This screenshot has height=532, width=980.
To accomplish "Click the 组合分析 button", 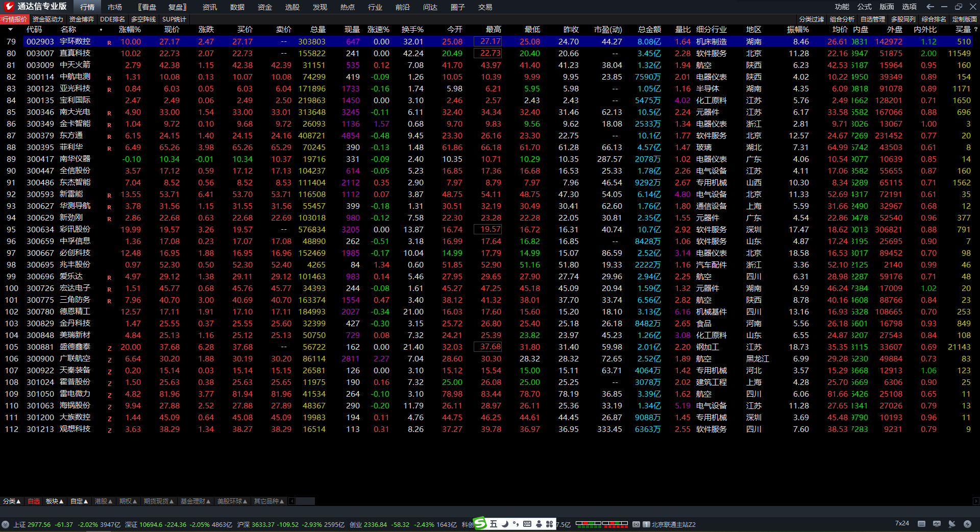I will click(x=842, y=19).
